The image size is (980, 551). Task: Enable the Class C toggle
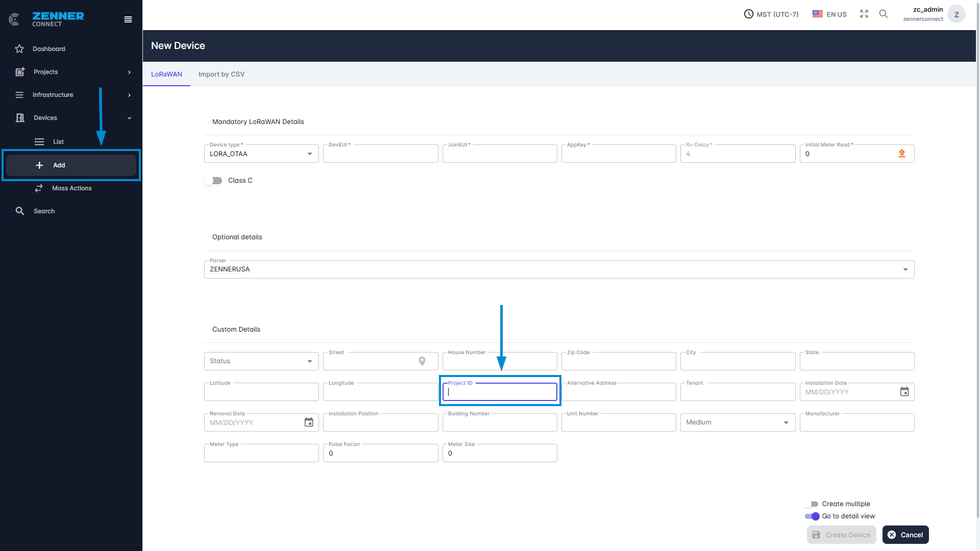pyautogui.click(x=213, y=181)
